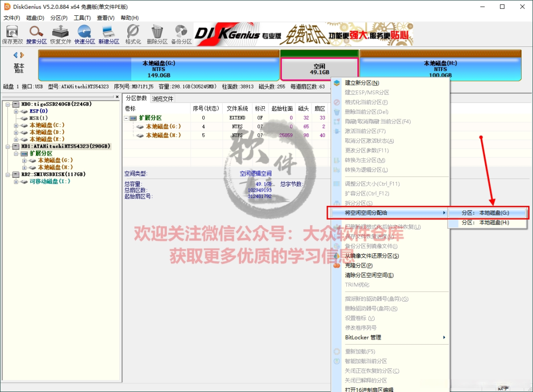The image size is (533, 392).
Task: Start the 快速分区 quick partition tool
Action: coord(85,35)
